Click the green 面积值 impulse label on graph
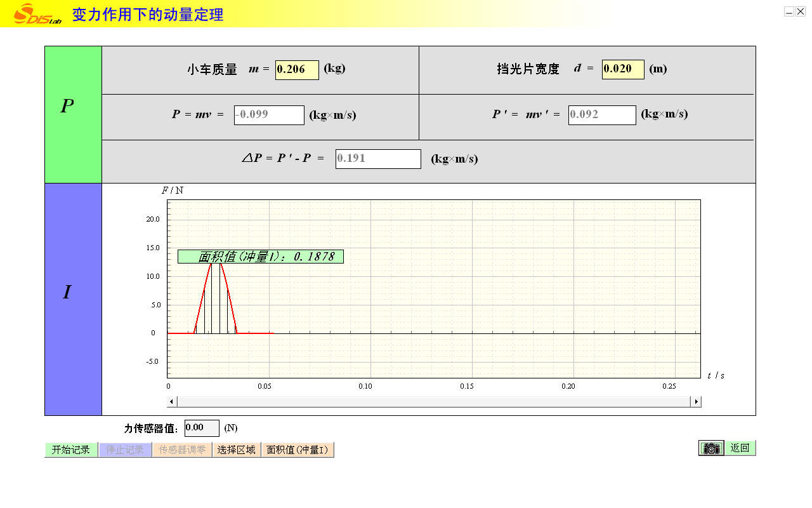This screenshot has height=508, width=812. pos(261,257)
